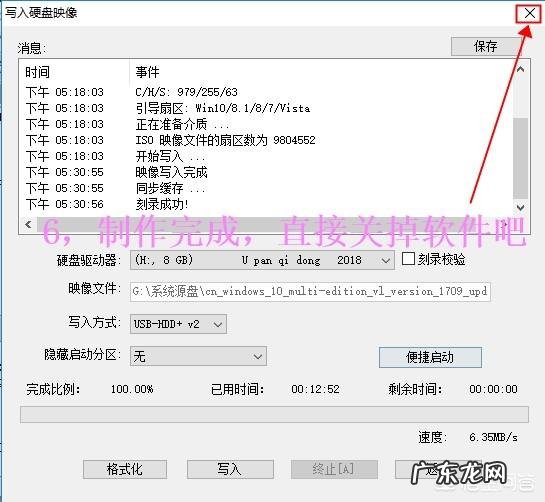
Task: Click the 100.00% completion value
Action: click(x=132, y=389)
